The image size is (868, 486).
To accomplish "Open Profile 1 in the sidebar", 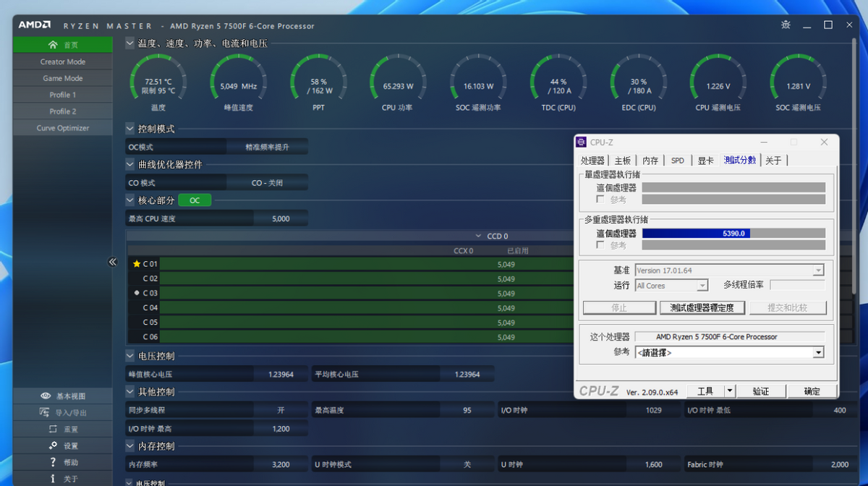I will 63,95.
